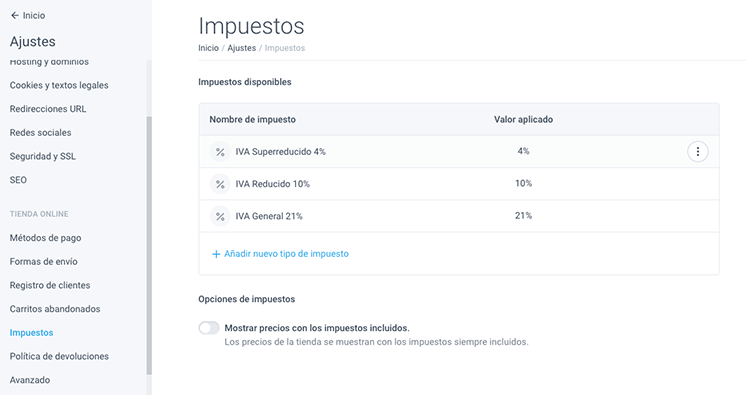The image size is (746, 395).
Task: Select Registro de clientes in sidebar
Action: click(x=50, y=286)
